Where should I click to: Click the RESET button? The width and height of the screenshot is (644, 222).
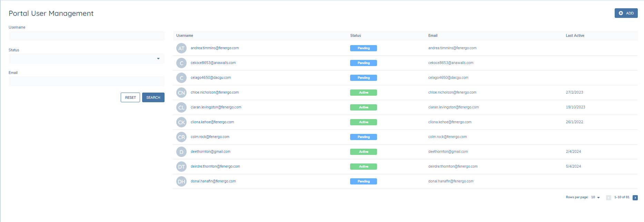130,97
